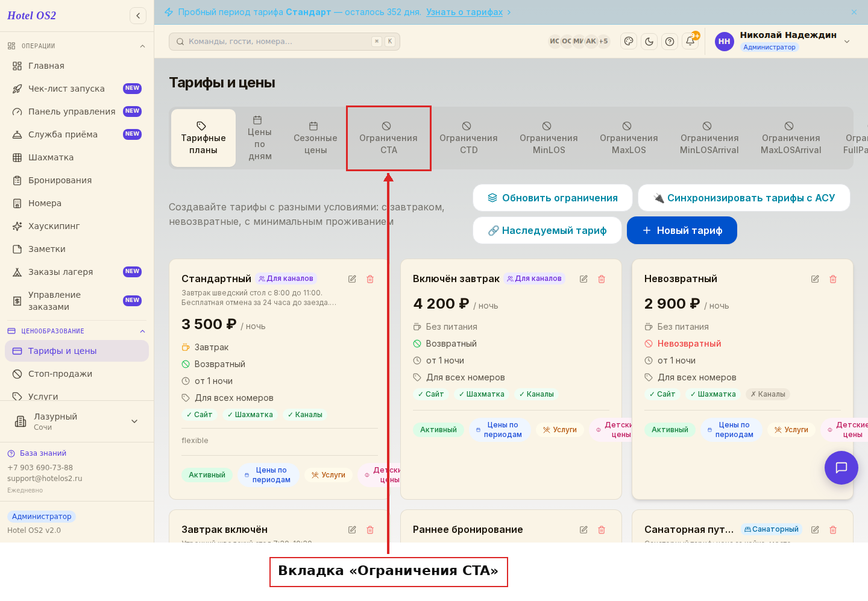Navigate to Бронирования
The width and height of the screenshot is (868, 601).
pyautogui.click(x=77, y=180)
